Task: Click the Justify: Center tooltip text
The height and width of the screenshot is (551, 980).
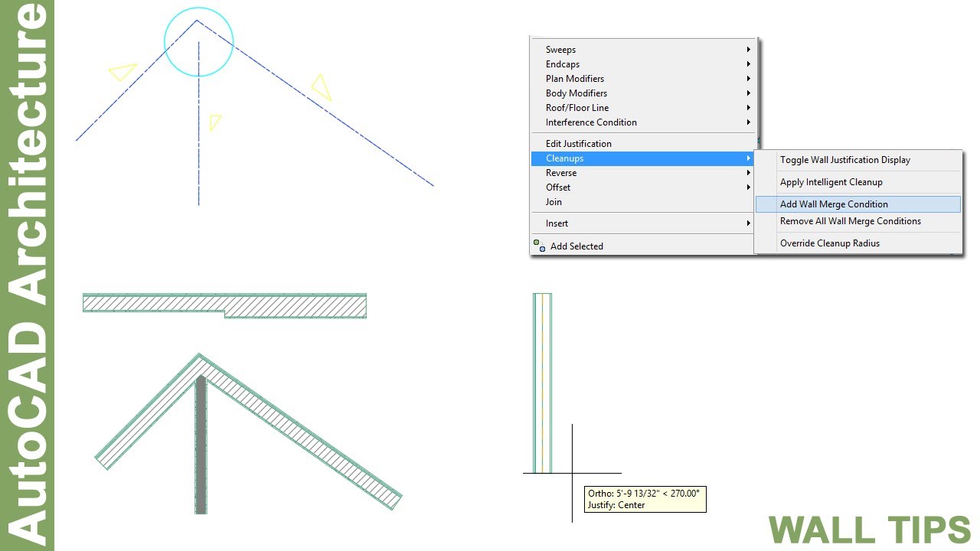Action: 616,505
